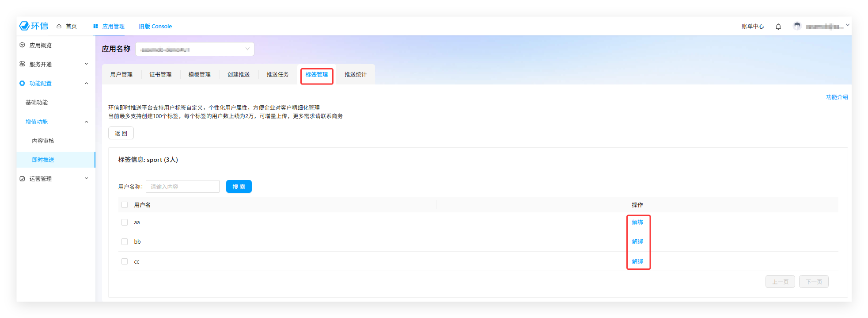Toggle the select-all 用户名 header checkbox

click(x=125, y=205)
